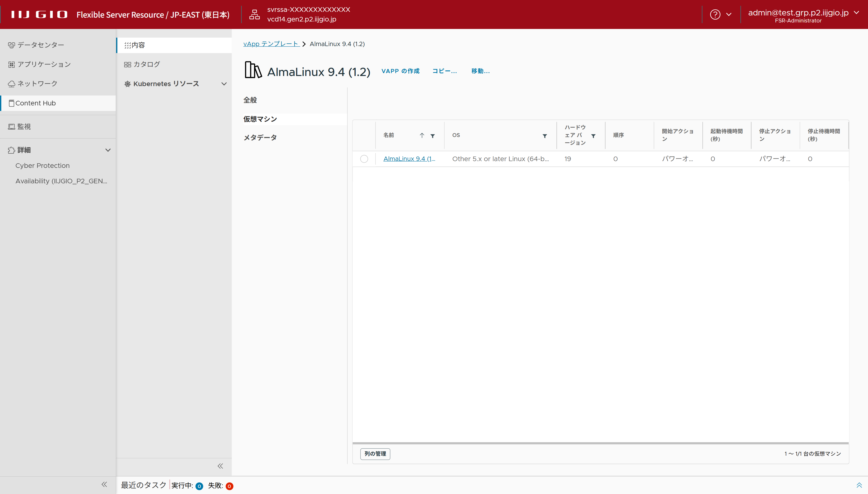Click the organization network icon in header

coord(254,14)
